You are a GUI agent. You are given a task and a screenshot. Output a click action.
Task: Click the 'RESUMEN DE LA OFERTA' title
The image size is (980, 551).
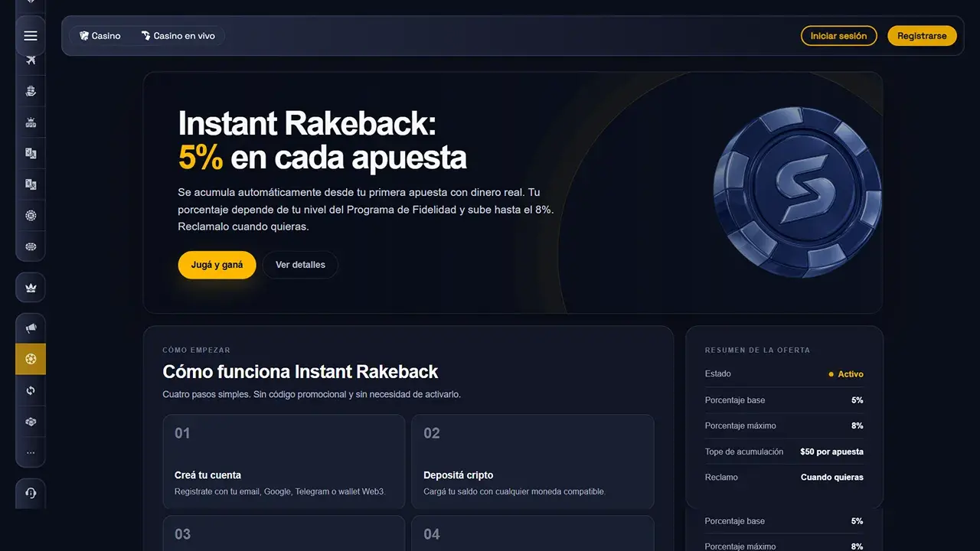757,350
